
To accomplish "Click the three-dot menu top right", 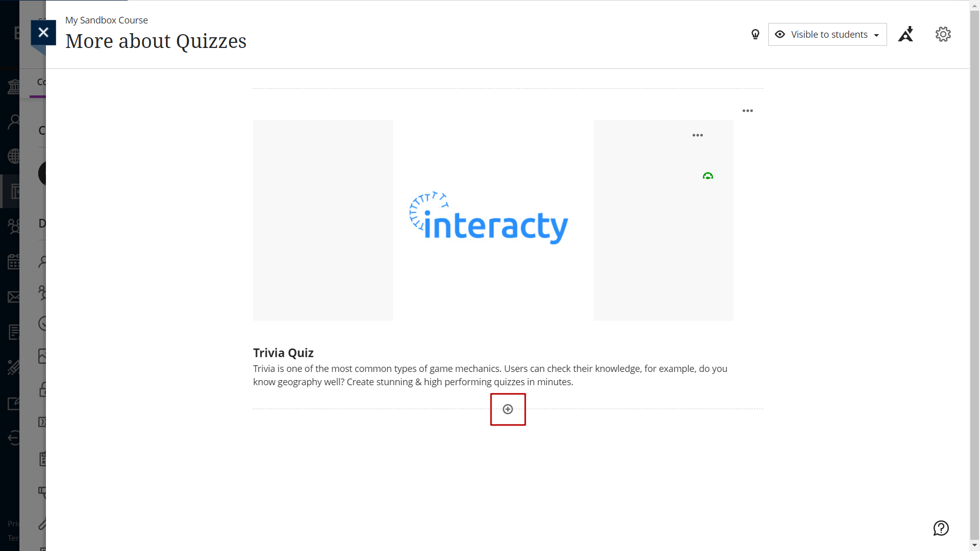I will 747,110.
